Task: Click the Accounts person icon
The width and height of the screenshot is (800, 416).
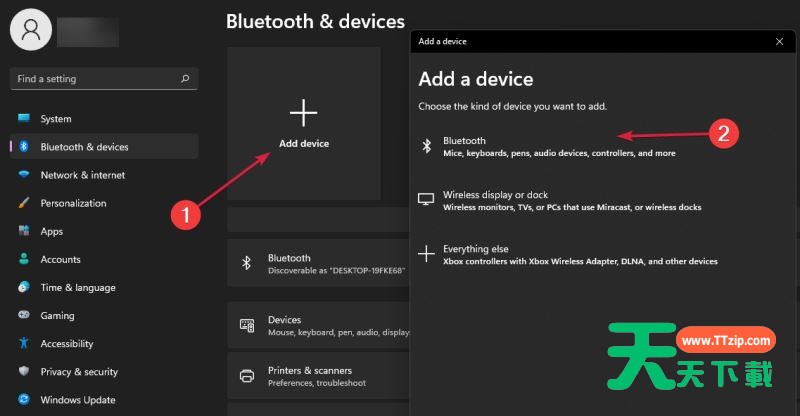Action: (23, 259)
